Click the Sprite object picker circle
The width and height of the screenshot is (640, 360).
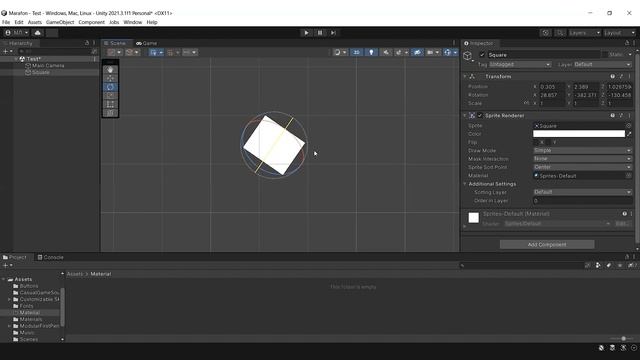[629, 126]
